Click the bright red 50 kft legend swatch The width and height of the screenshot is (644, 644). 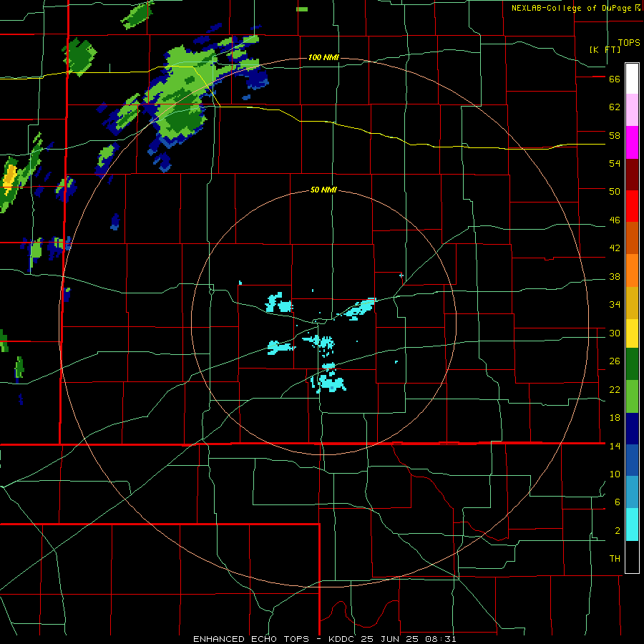(x=632, y=206)
